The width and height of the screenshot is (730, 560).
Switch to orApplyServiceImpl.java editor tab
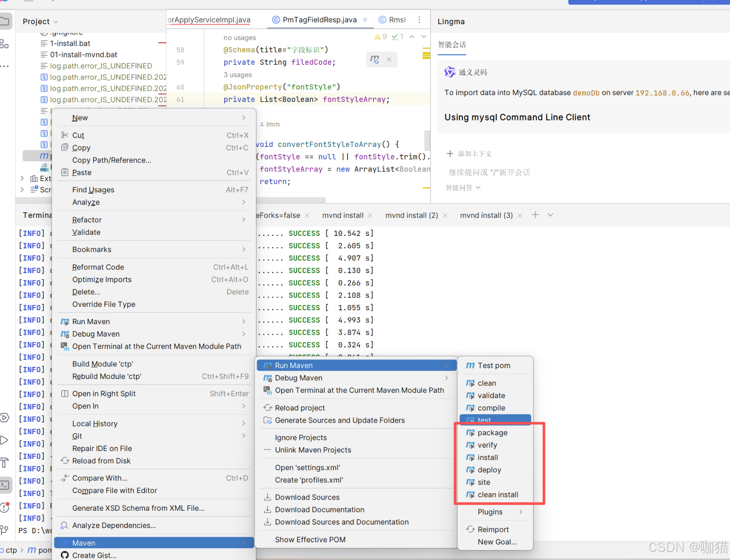tap(210, 20)
